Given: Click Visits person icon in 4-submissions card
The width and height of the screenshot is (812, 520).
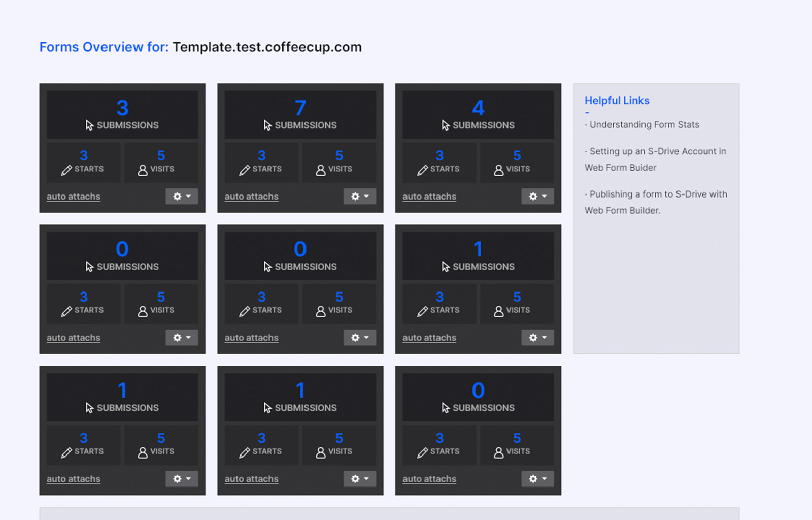Looking at the screenshot, I should (x=499, y=170).
